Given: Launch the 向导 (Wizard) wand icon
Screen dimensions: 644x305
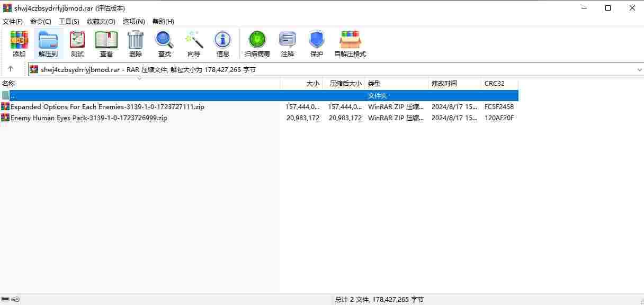Looking at the screenshot, I should click(194, 43).
